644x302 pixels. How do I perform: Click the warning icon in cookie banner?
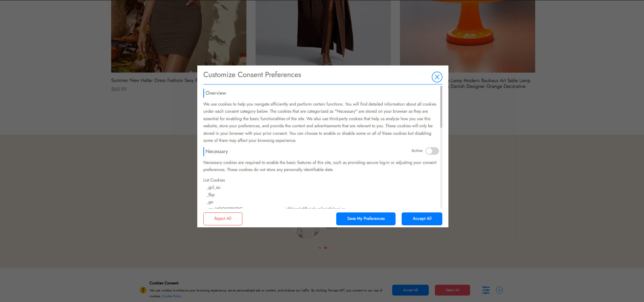(x=143, y=290)
